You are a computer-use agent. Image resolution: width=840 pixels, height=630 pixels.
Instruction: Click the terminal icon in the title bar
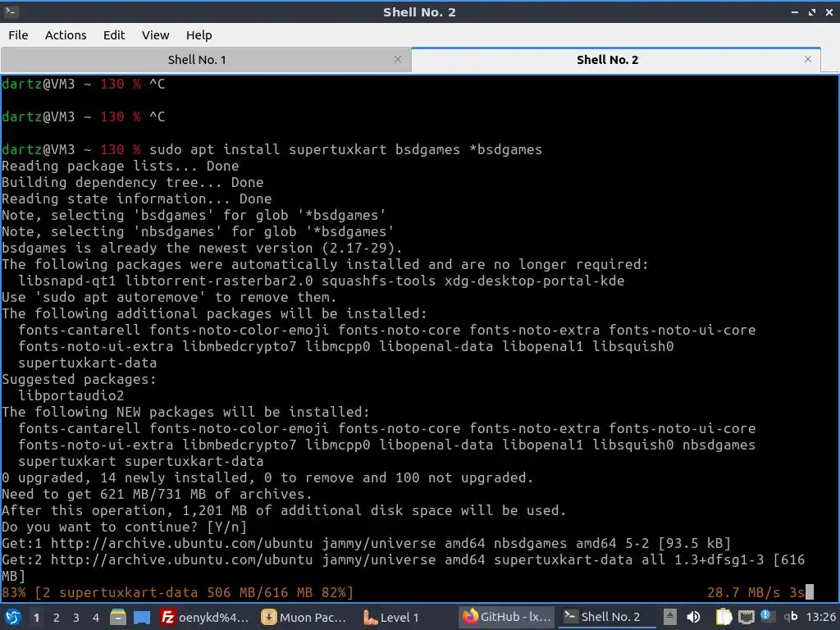pyautogui.click(x=11, y=11)
